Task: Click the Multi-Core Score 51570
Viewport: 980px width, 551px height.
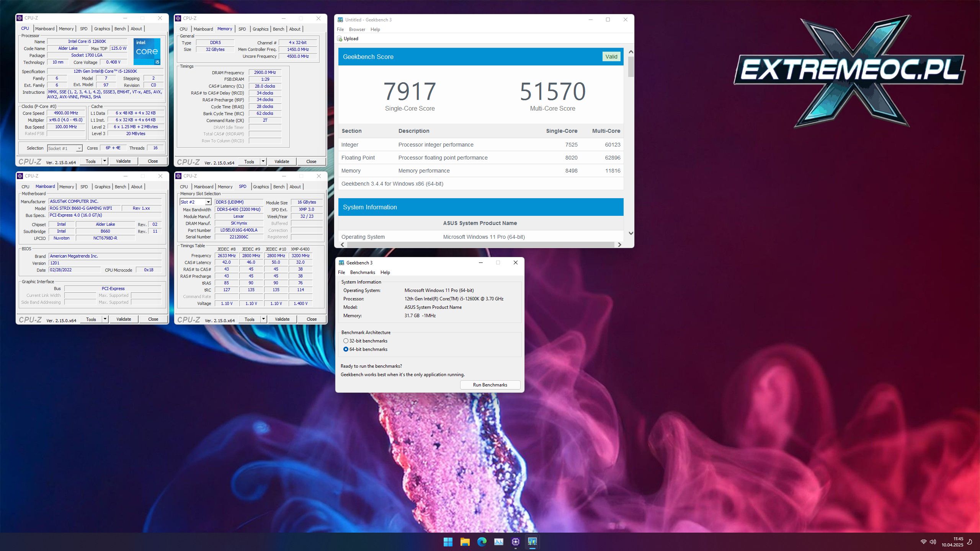Action: coord(552,91)
